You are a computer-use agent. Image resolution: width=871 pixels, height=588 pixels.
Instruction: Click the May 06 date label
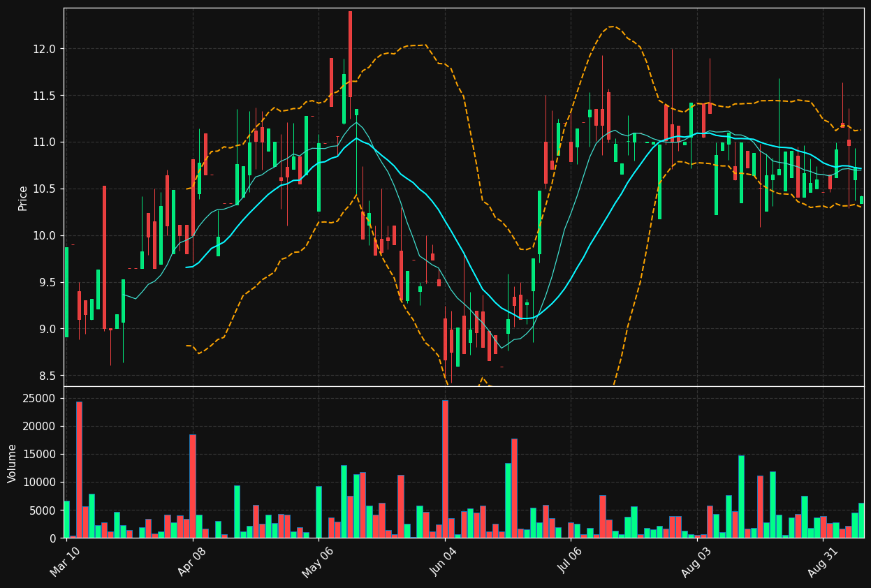pyautogui.click(x=317, y=561)
